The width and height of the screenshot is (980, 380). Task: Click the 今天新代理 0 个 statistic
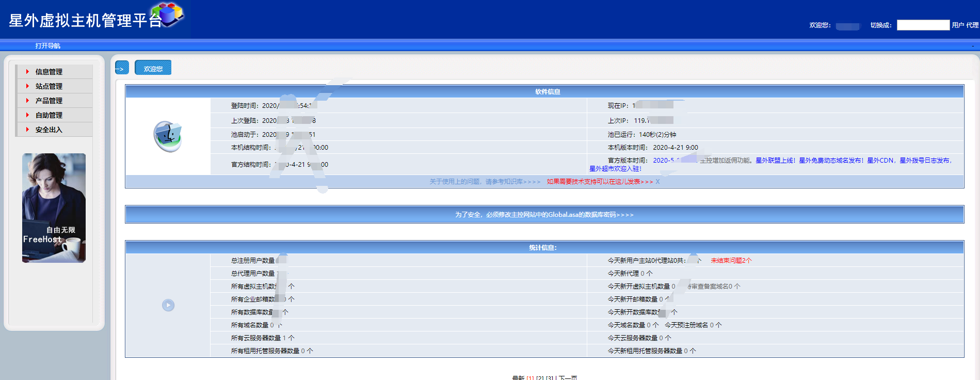click(630, 274)
